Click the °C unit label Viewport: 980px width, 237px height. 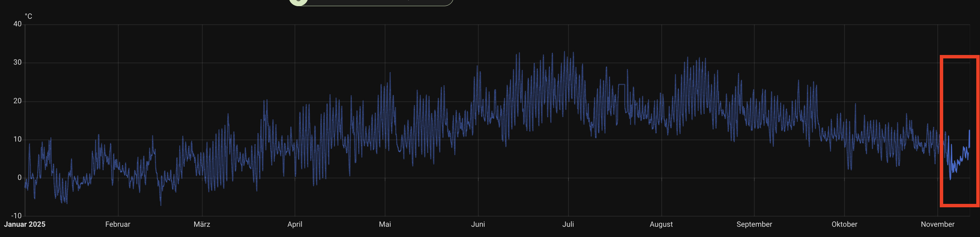pyautogui.click(x=29, y=16)
